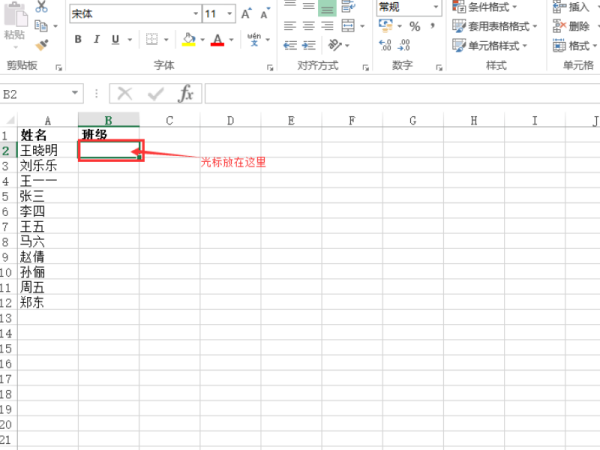Click cell containing 刘乐乐
This screenshot has width=600, height=450.
(x=47, y=165)
